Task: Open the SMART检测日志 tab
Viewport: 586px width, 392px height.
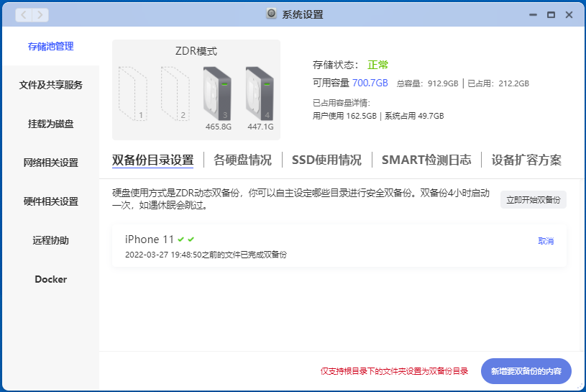Action: 426,160
